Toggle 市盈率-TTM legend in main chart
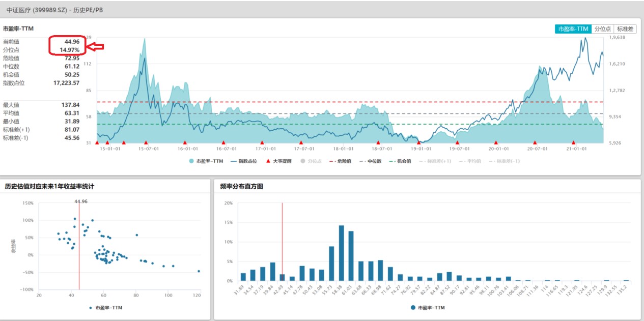The image size is (644, 321). pyautogui.click(x=206, y=161)
